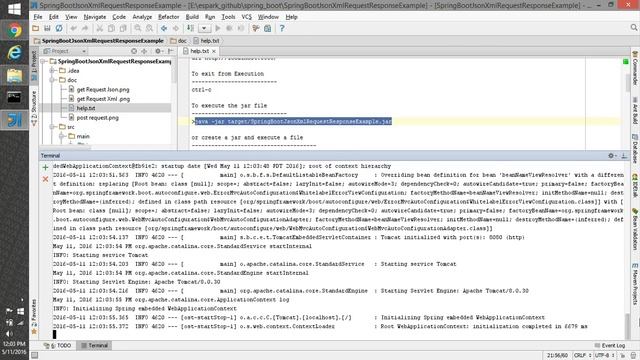The width and height of the screenshot is (640, 360).
Task: Click the Synchronize refresh icon
Action: click(x=59, y=28)
